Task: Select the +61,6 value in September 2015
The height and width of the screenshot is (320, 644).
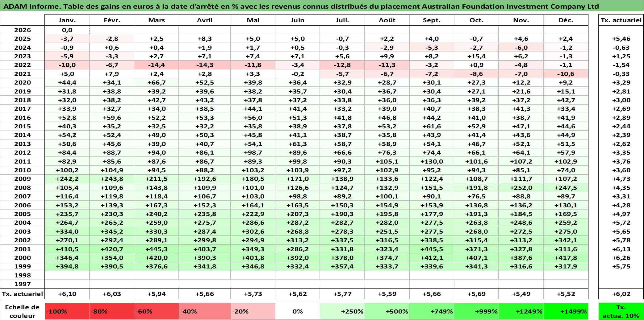Action: point(432,126)
